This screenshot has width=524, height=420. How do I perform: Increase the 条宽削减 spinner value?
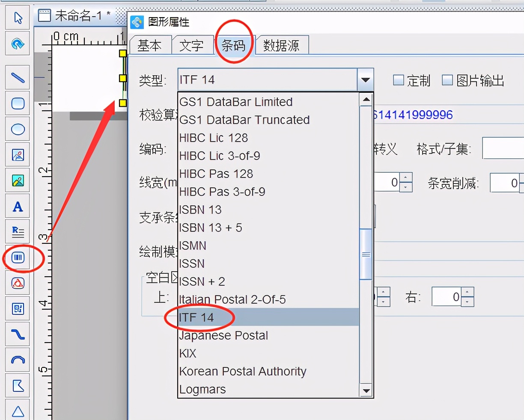click(522, 179)
